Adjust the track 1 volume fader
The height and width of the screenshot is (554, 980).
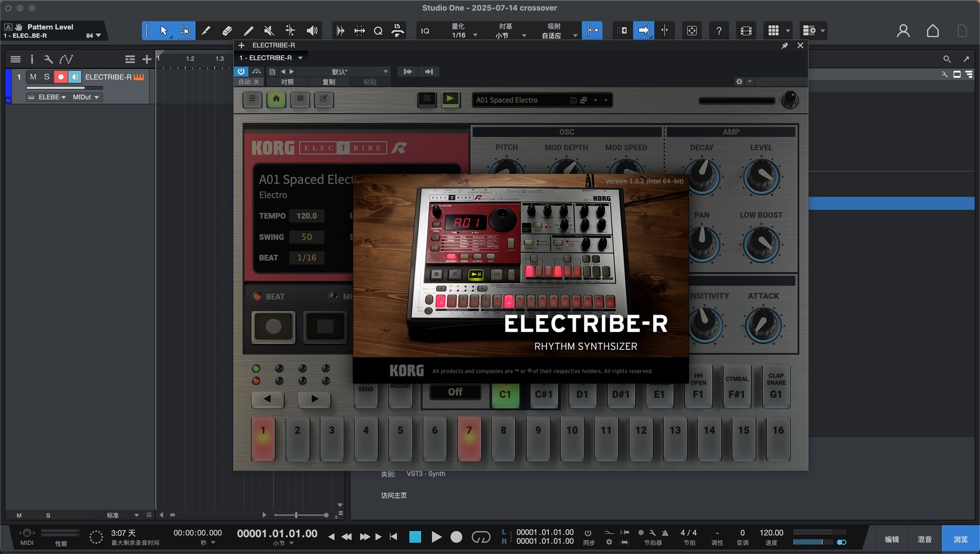click(x=64, y=88)
